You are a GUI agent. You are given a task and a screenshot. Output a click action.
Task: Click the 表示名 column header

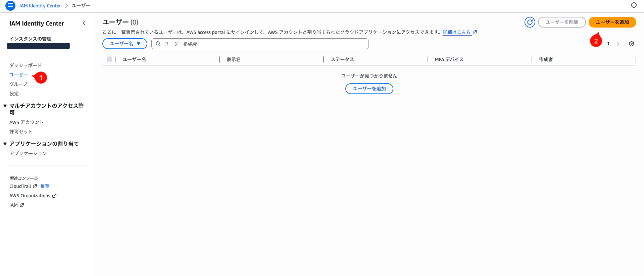[x=234, y=59]
